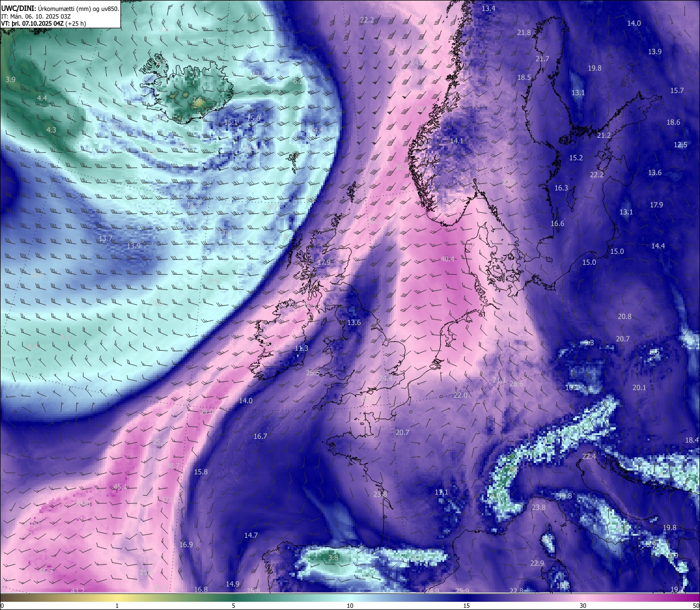Click the 14.7 value label
This screenshot has width=700, height=610.
pos(250,535)
